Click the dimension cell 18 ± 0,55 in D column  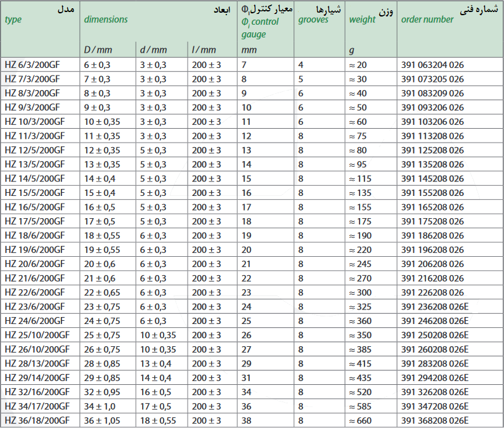(x=101, y=235)
